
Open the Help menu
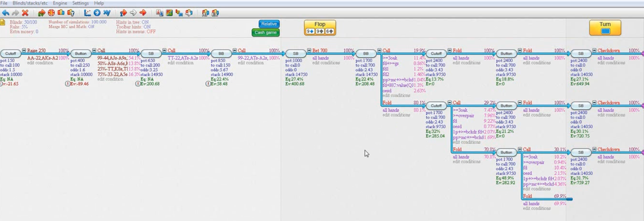click(x=99, y=3)
